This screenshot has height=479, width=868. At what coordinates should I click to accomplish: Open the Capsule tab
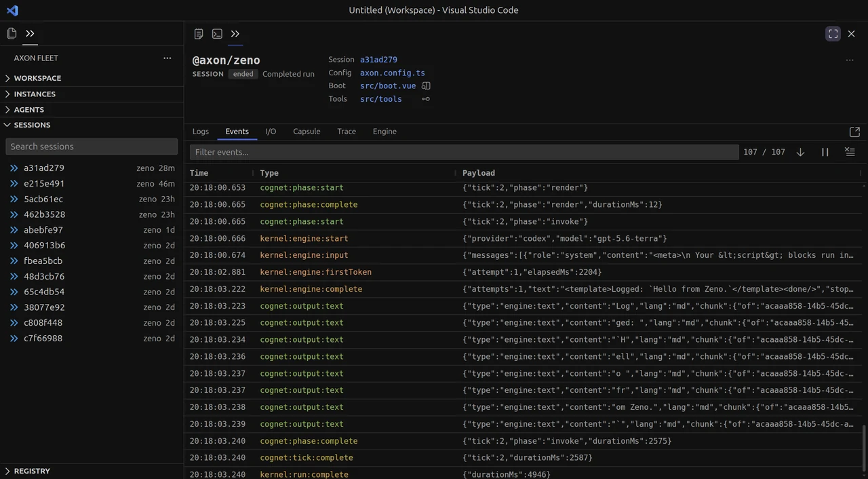pos(307,132)
